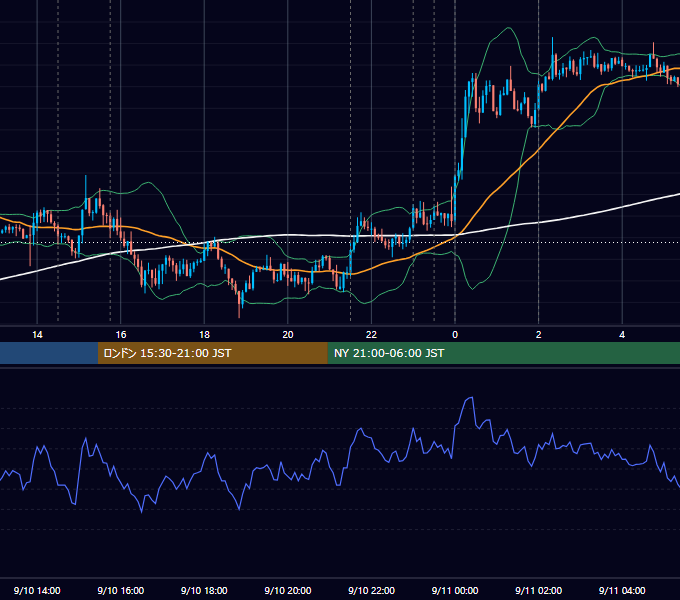Viewport: 680px width, 600px height.
Task: Click hour label 4 on price chart axis
Action: pos(622,335)
